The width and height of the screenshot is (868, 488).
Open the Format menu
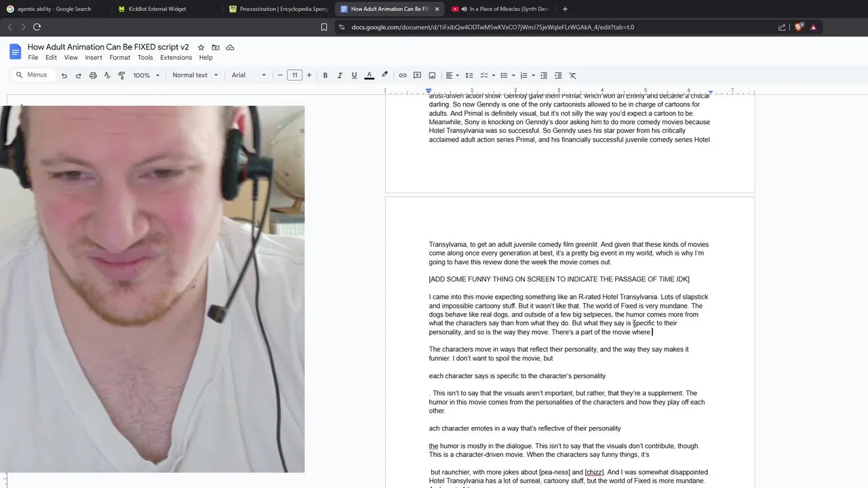[120, 58]
